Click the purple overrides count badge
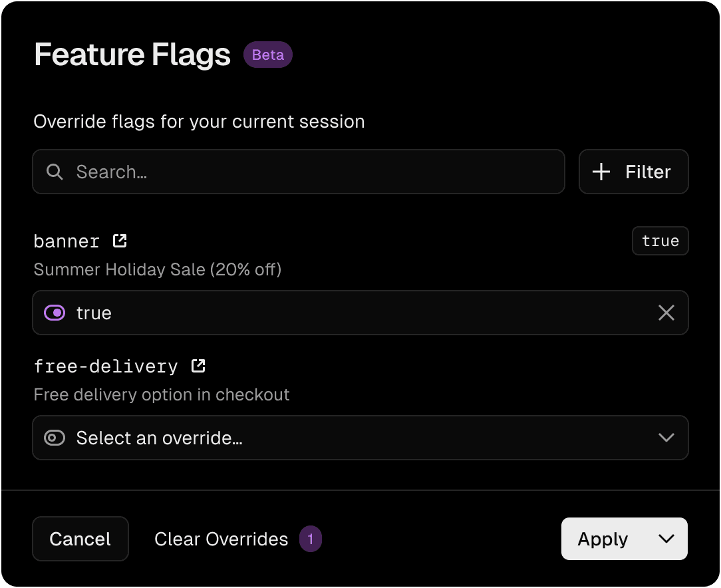This screenshot has width=721, height=588. click(310, 539)
